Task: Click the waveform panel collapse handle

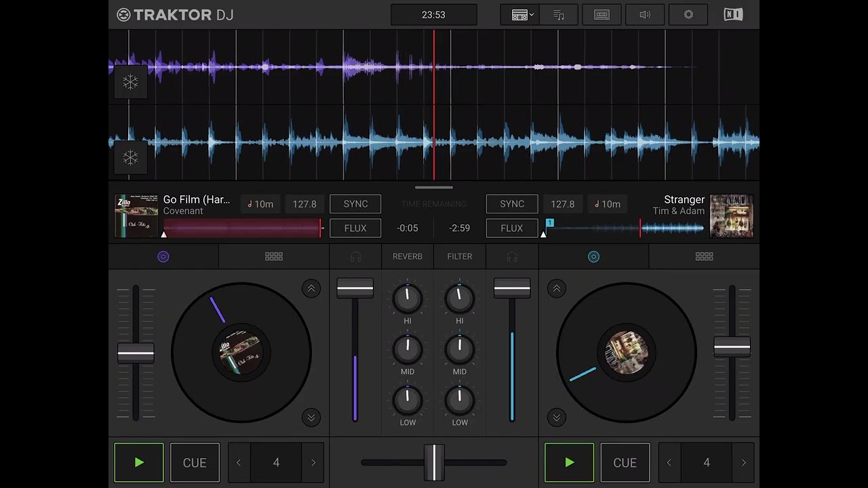Action: click(x=434, y=187)
